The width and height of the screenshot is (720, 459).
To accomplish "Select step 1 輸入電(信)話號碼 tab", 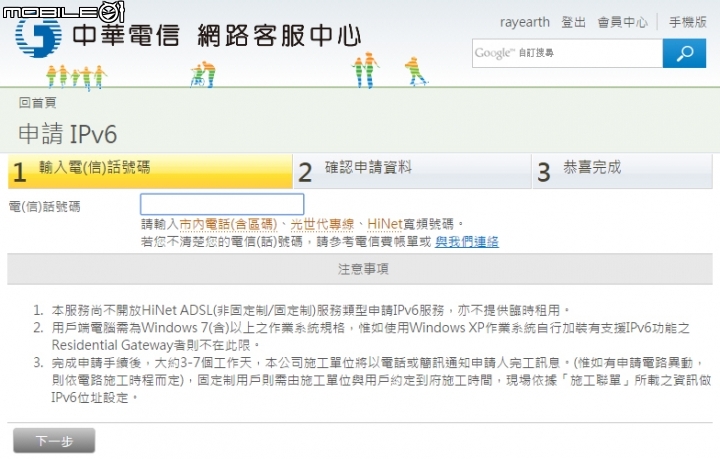I will pos(150,171).
